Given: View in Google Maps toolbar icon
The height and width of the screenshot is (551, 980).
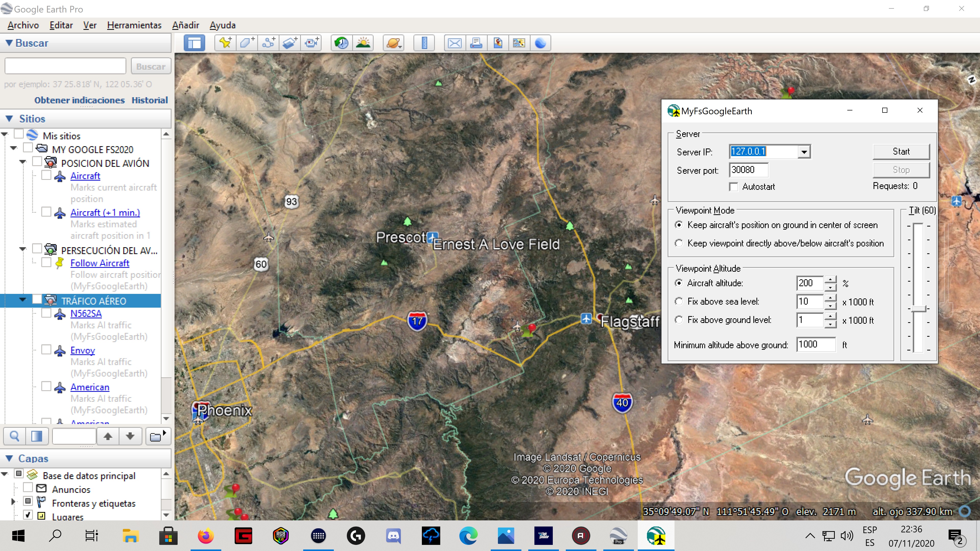Looking at the screenshot, I should coord(519,43).
